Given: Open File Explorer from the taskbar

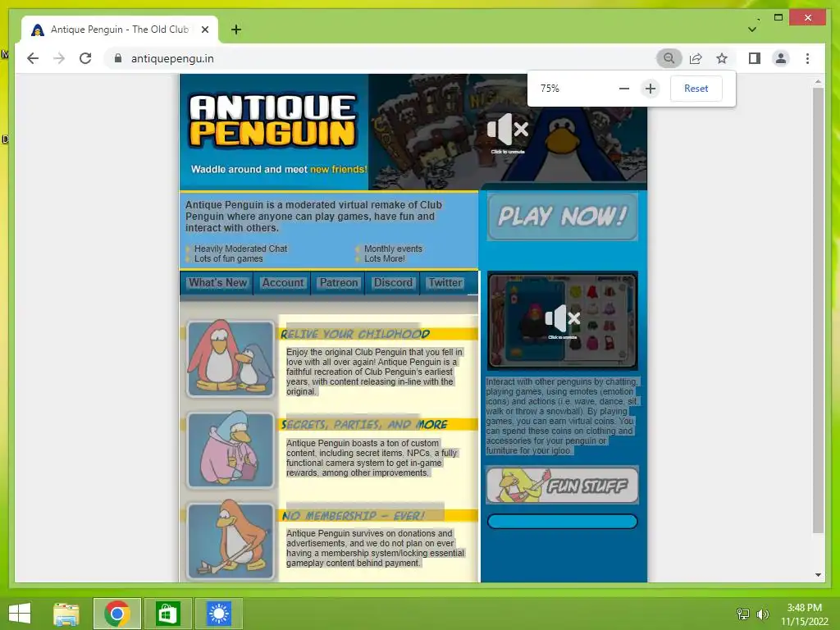Looking at the screenshot, I should [x=66, y=614].
